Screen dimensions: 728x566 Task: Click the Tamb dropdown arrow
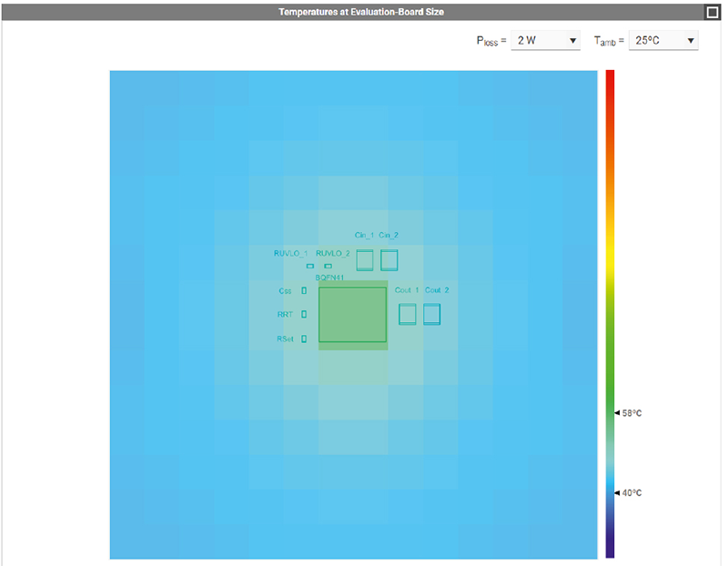689,40
